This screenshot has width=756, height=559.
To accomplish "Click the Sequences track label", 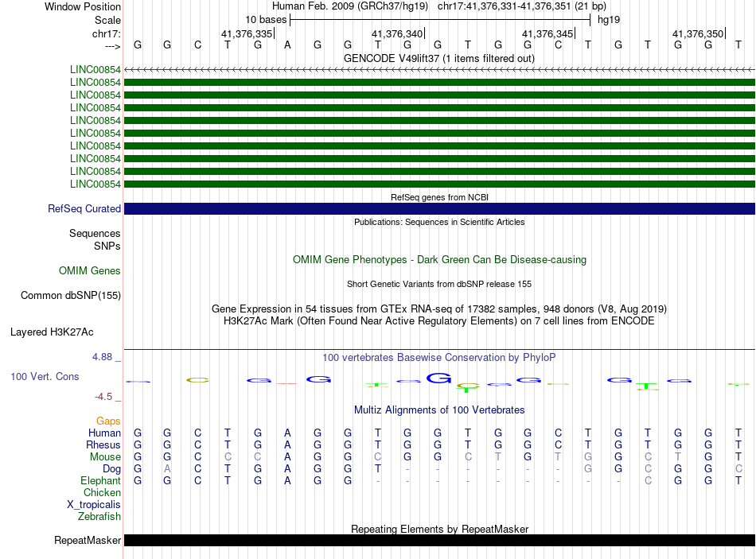I will [x=95, y=233].
